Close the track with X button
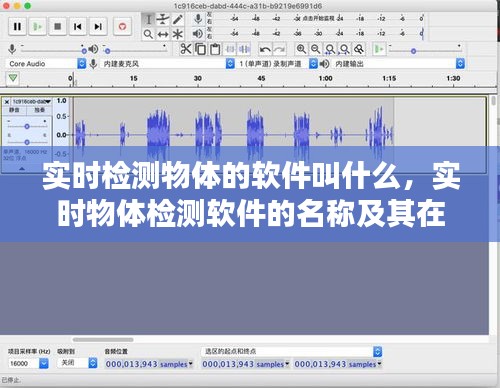 coord(7,102)
